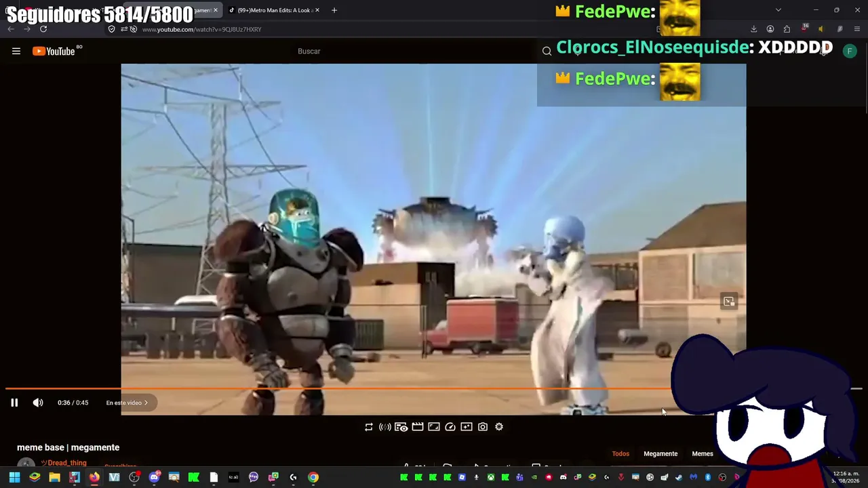Click the mini player icon on the video
This screenshot has height=488, width=868.
point(729,302)
